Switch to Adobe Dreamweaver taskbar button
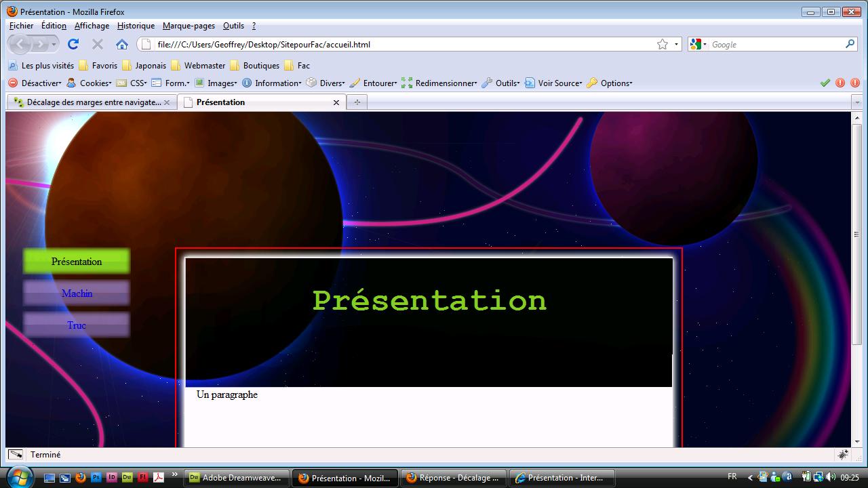This screenshot has height=488, width=868. [x=237, y=478]
